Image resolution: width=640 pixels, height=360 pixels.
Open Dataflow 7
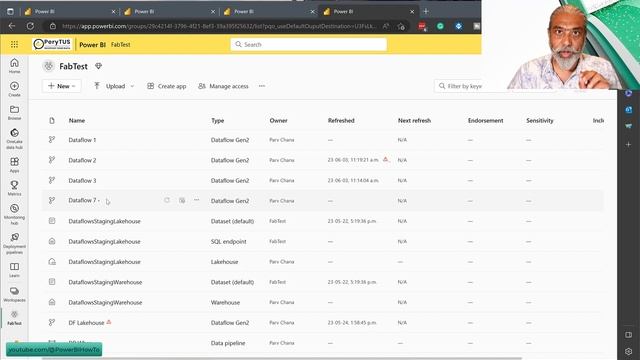click(82, 200)
